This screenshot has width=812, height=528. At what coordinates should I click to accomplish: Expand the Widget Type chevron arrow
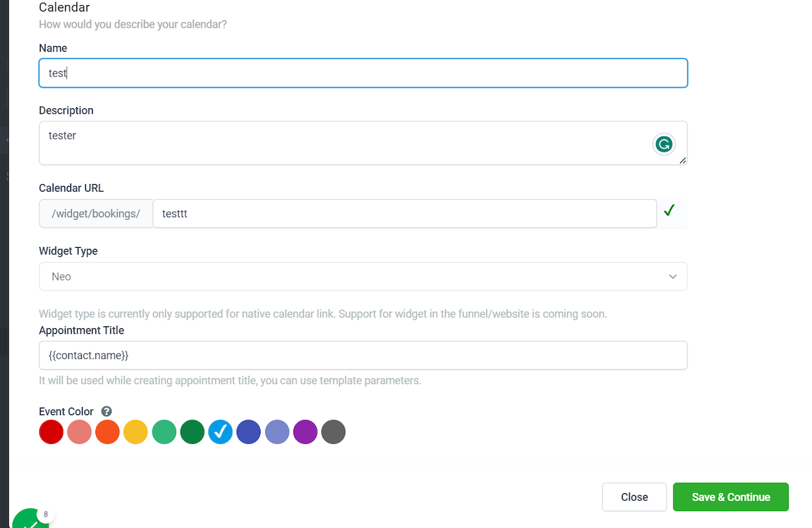tap(673, 276)
